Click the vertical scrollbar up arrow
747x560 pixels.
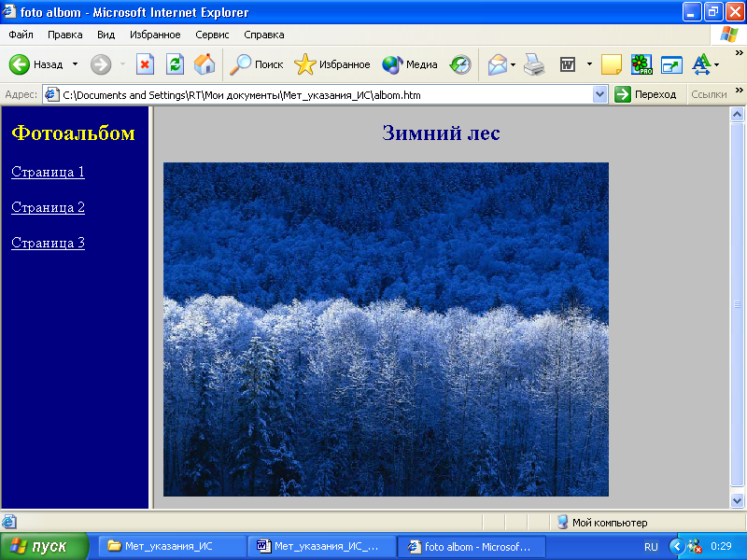coord(737,114)
